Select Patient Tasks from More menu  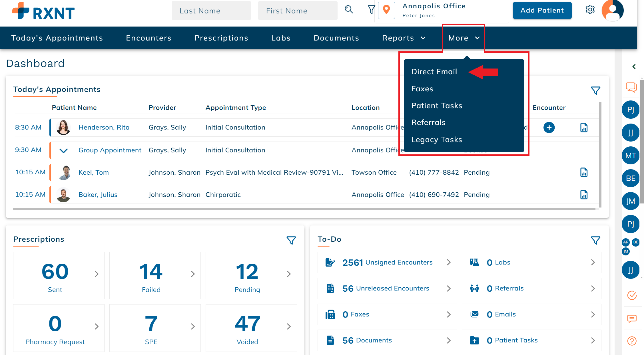(x=437, y=106)
